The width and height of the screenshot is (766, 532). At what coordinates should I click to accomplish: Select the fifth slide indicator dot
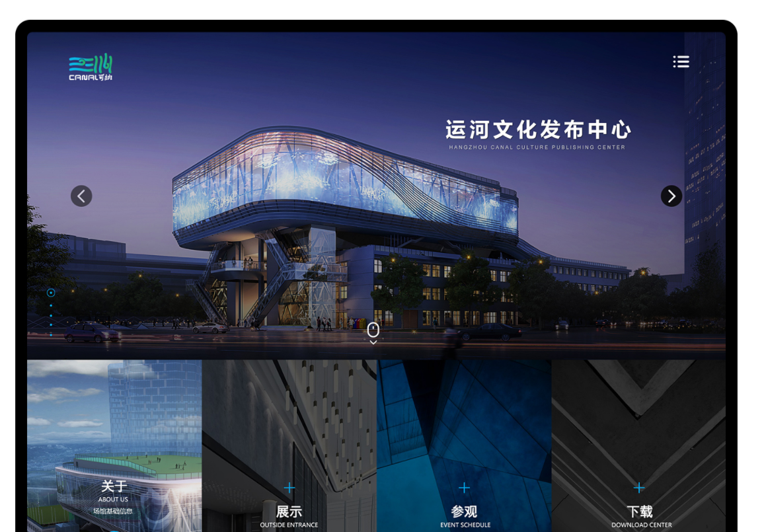point(51,335)
